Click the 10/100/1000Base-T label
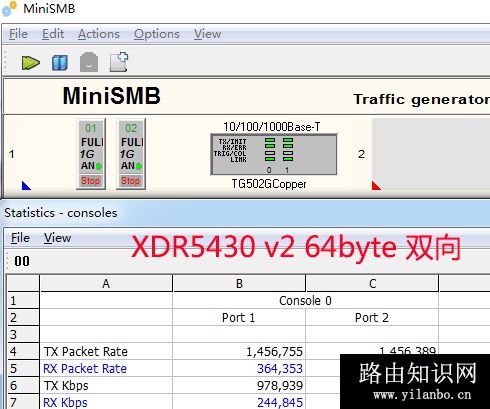The width and height of the screenshot is (490, 409). pos(272,127)
